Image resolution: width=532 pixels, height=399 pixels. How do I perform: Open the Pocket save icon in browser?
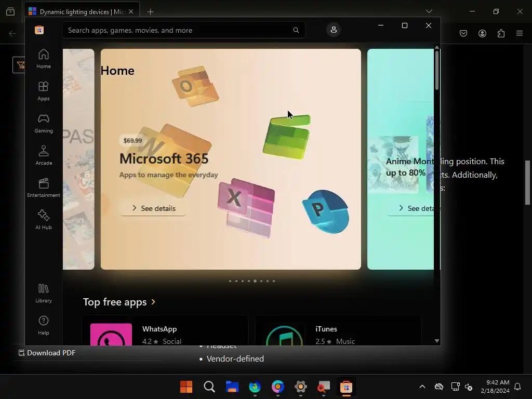point(463,33)
